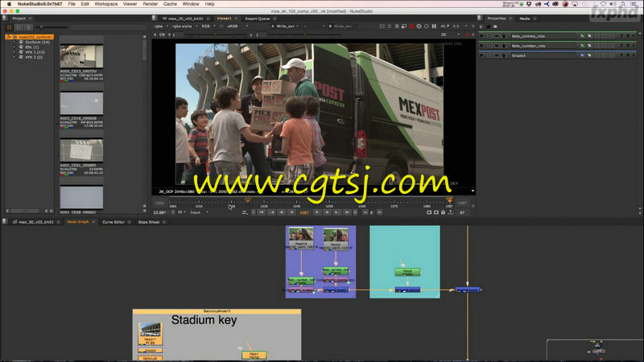Open the rgba channel dropdown
This screenshot has height=362, width=644.
tap(162, 27)
